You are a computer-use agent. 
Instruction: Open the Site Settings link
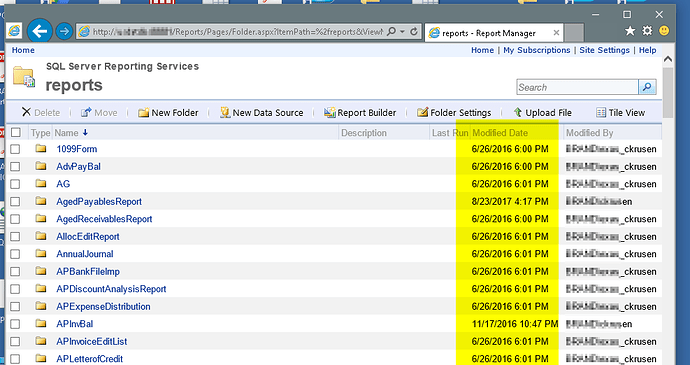click(604, 50)
